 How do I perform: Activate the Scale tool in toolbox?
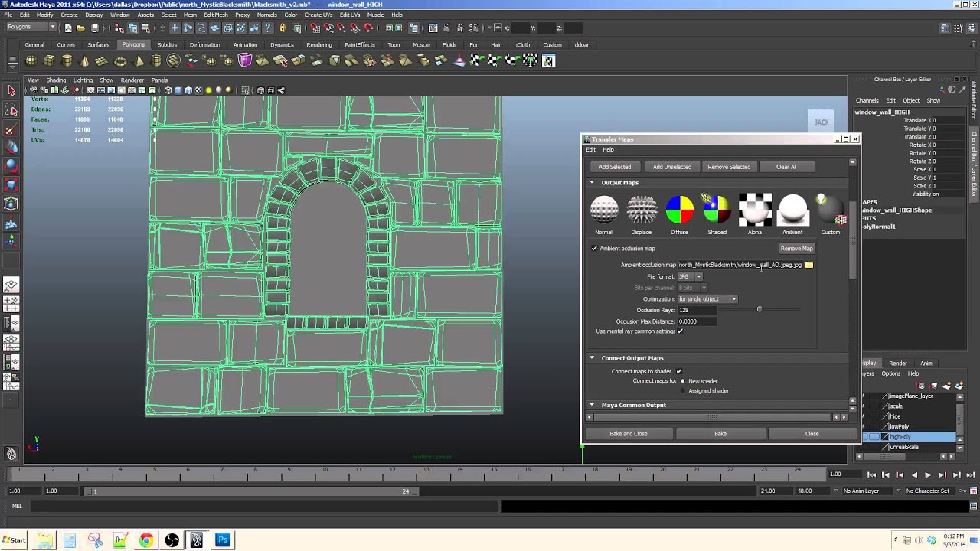coord(11,184)
